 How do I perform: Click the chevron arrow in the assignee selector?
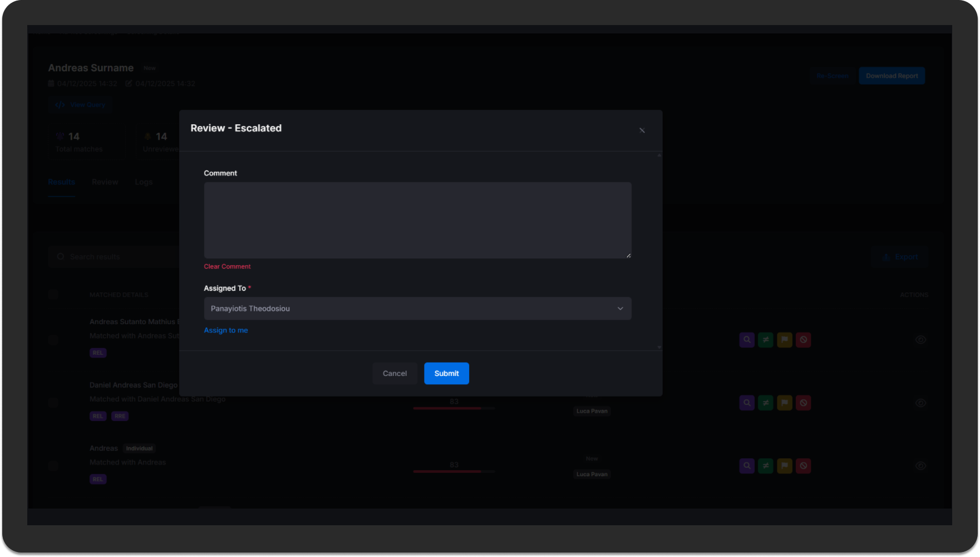click(x=620, y=309)
